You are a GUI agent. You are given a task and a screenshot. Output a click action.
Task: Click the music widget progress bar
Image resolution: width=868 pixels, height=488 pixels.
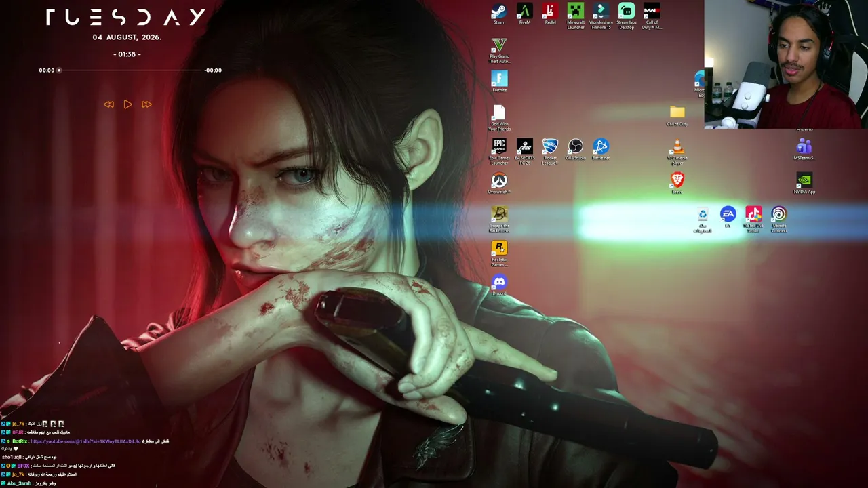[x=130, y=70]
